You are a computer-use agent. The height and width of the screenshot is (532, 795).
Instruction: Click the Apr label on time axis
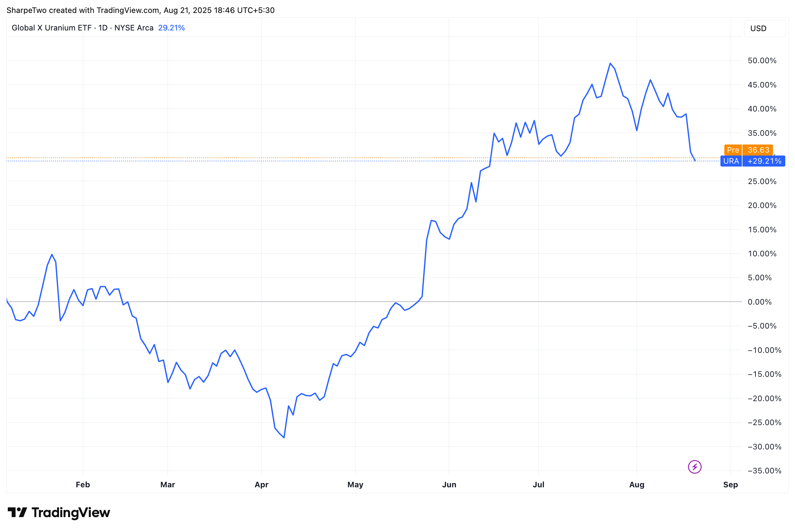click(x=261, y=484)
